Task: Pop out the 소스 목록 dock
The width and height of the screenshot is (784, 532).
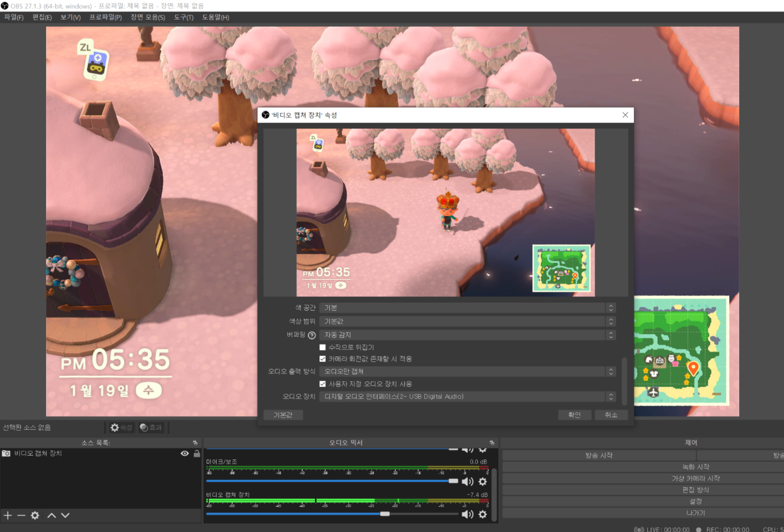Action: click(x=195, y=443)
